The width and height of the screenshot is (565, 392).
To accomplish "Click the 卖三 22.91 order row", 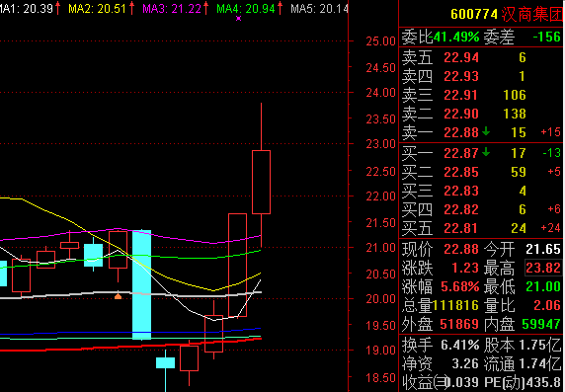I will point(481,95).
